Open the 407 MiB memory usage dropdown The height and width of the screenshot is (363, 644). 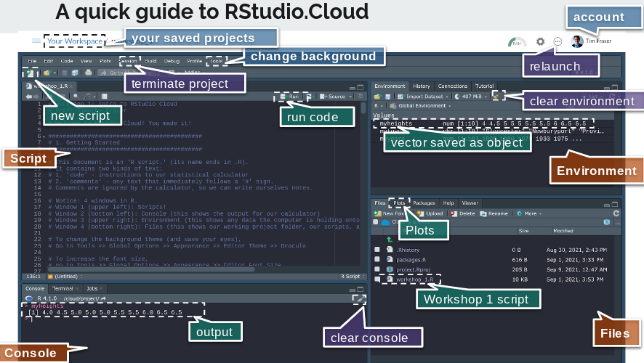(471, 97)
